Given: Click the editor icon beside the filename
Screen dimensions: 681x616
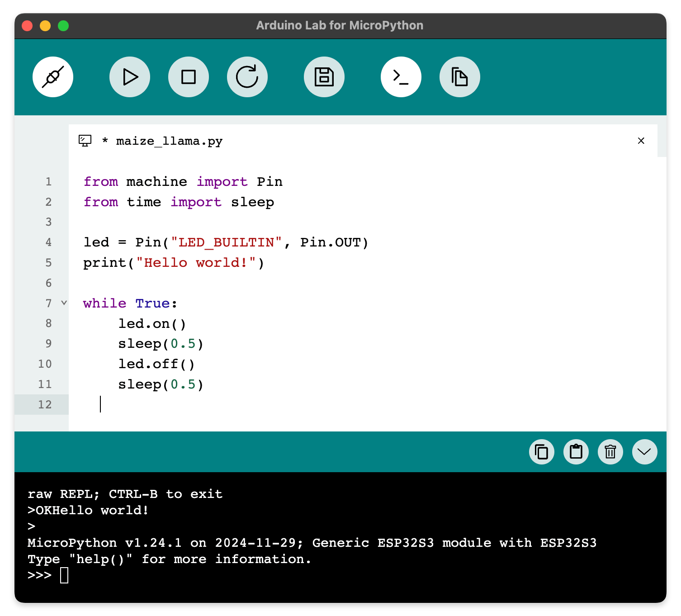Looking at the screenshot, I should coord(85,141).
